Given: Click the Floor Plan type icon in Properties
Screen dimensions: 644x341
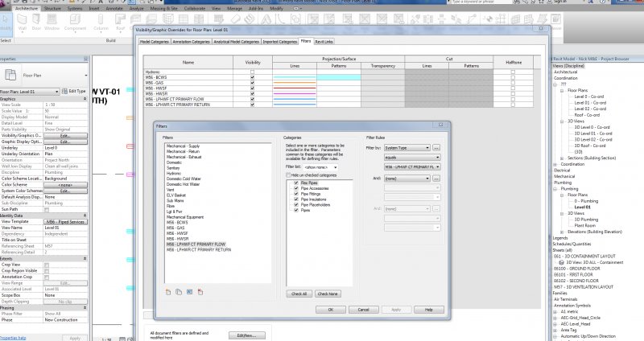Looking at the screenshot, I should coord(10,75).
